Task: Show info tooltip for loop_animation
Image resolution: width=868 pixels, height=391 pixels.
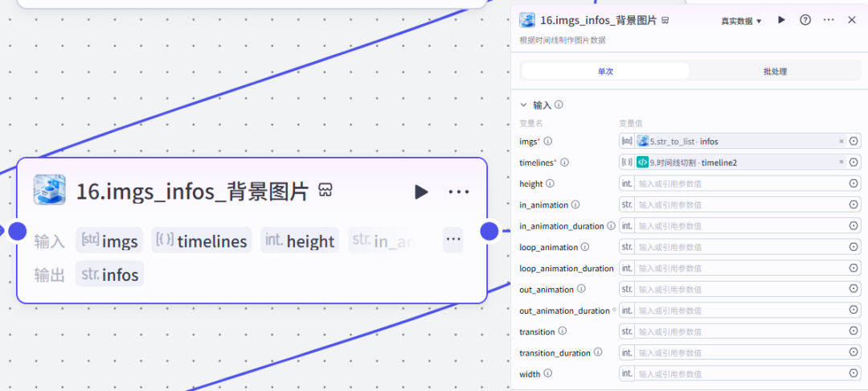Action: 584,246
